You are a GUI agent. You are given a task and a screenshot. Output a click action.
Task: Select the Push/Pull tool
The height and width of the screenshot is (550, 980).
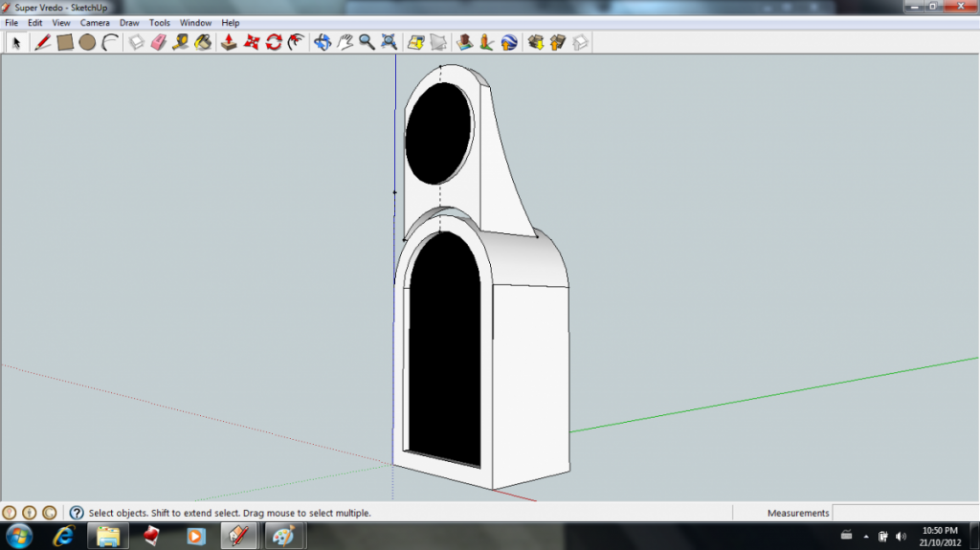[x=229, y=42]
